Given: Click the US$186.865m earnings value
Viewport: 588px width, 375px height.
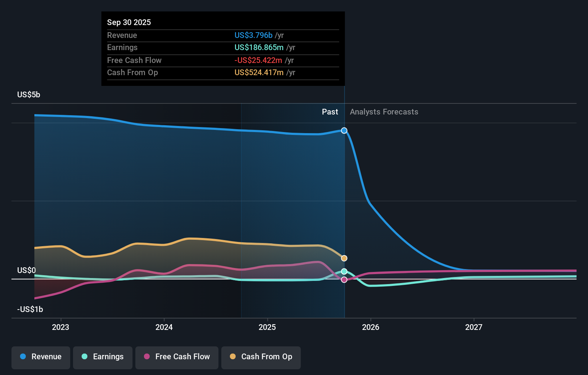Looking at the screenshot, I should tap(259, 48).
